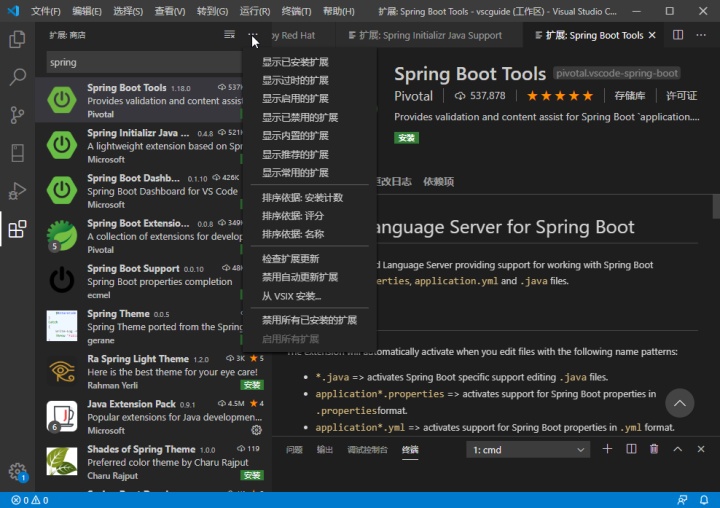Open the 运行(R) menu
Viewport: 720px width, 508px height.
[x=254, y=11]
